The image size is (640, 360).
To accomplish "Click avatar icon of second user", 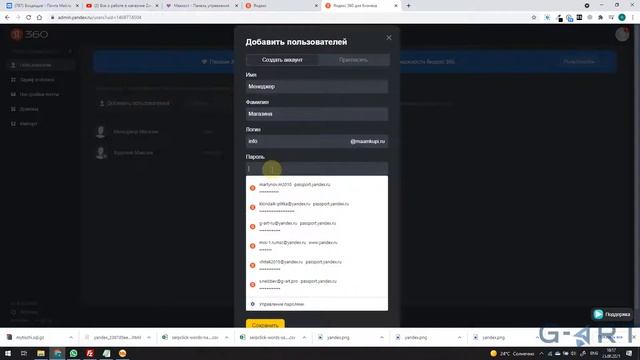I will (100, 153).
